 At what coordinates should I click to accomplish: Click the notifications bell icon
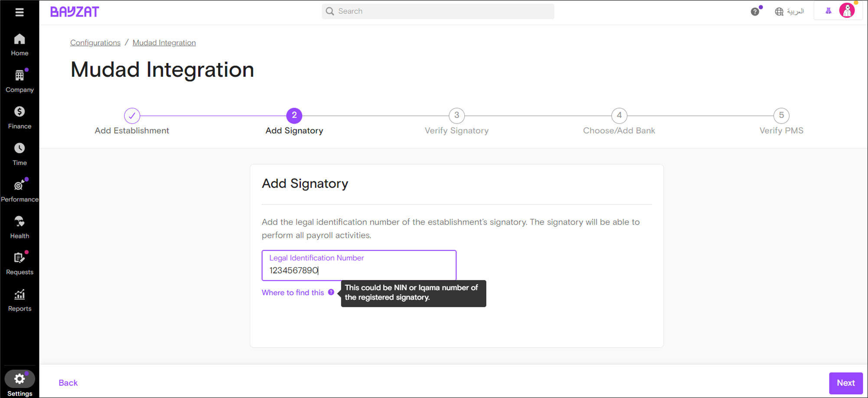click(x=828, y=11)
